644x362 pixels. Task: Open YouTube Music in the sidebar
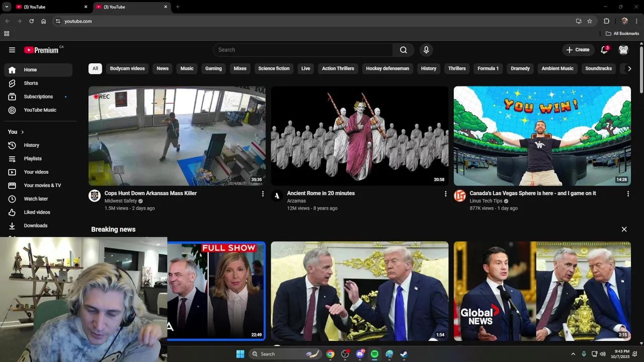38,110
